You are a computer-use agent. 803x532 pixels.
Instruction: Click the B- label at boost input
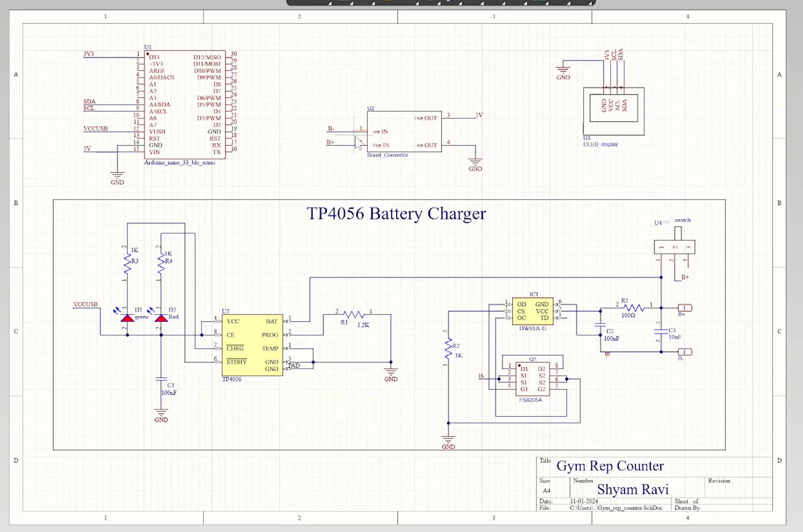coord(331,128)
